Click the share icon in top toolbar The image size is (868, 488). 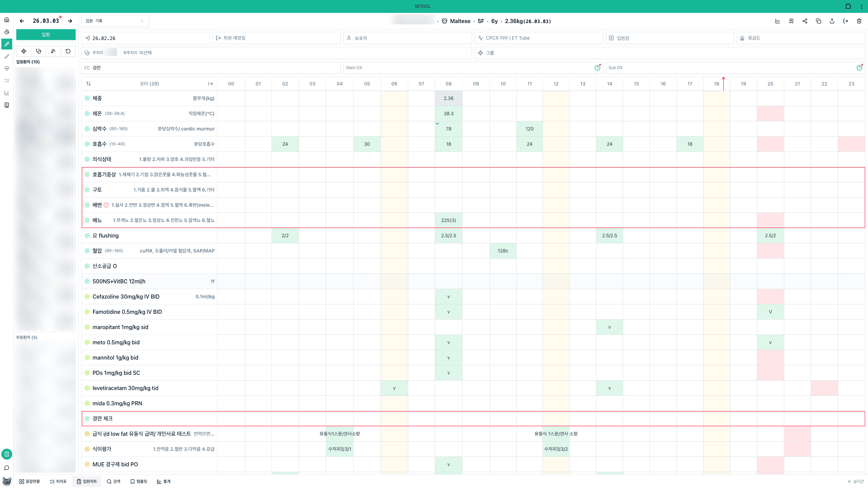point(805,21)
